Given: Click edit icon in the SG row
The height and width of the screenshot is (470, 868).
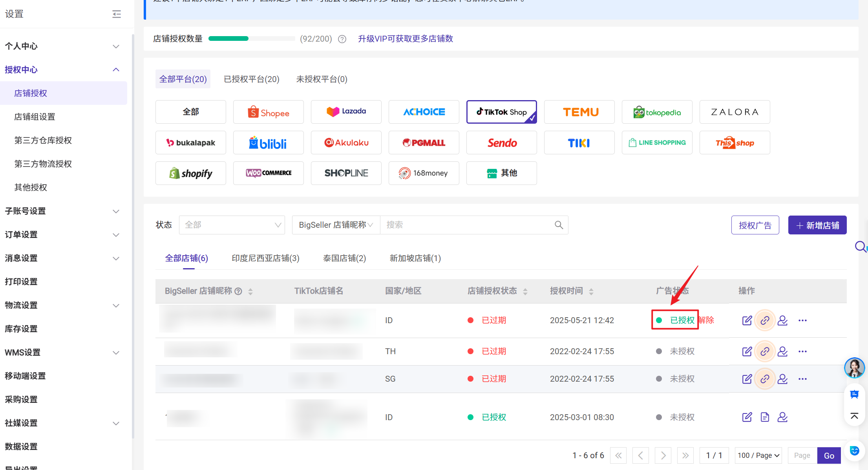Looking at the screenshot, I should click(747, 379).
